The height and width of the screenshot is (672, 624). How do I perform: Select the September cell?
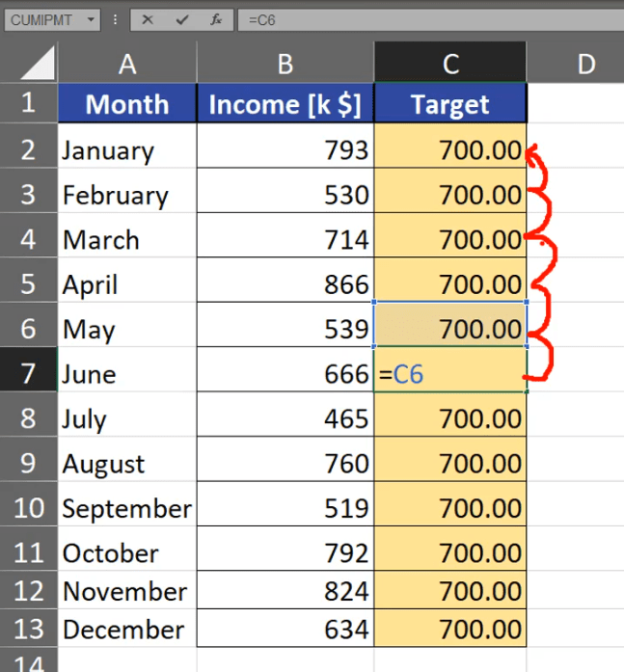coord(127,503)
